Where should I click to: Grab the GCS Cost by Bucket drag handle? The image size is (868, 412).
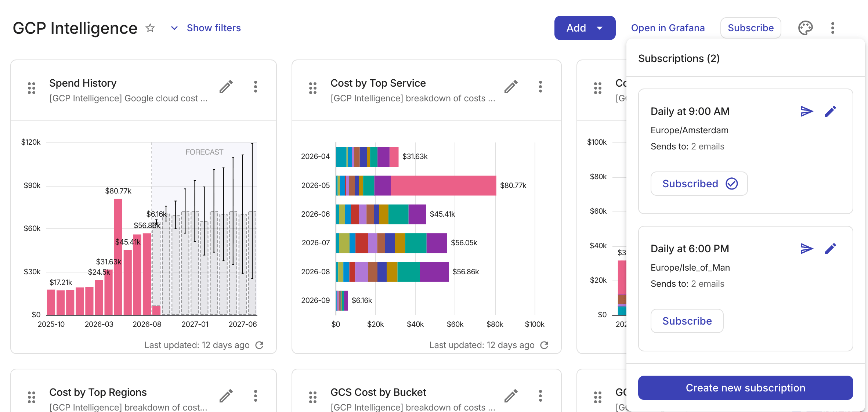(313, 397)
